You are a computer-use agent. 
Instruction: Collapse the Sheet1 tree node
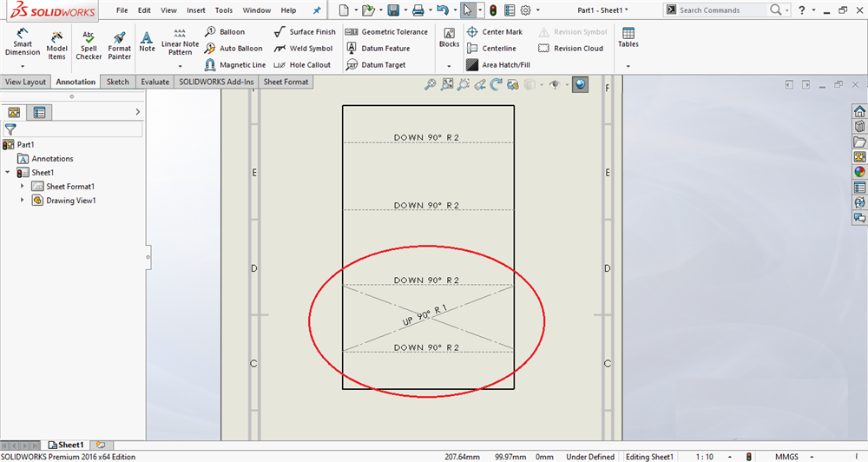click(7, 172)
